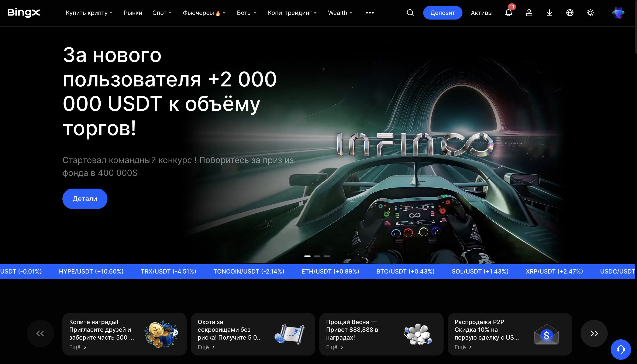
Task: Click the page vertical scrollbar
Action: 636,27
